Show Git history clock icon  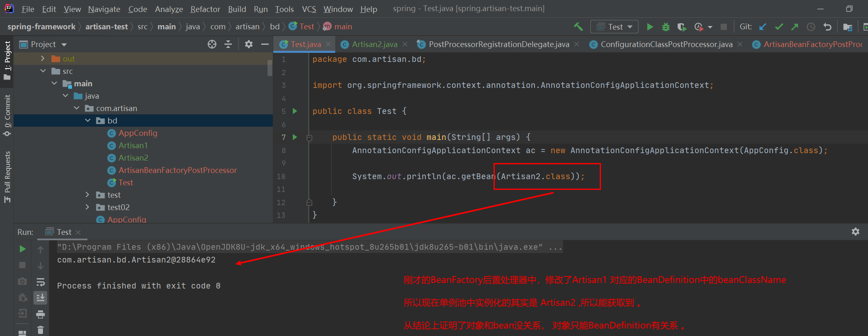(x=811, y=27)
